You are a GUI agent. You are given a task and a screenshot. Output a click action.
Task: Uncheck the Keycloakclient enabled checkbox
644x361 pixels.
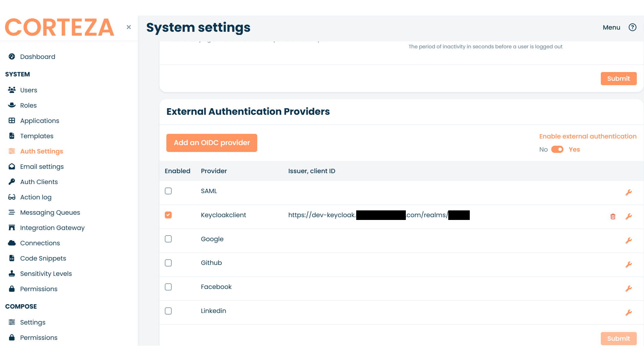(x=168, y=215)
